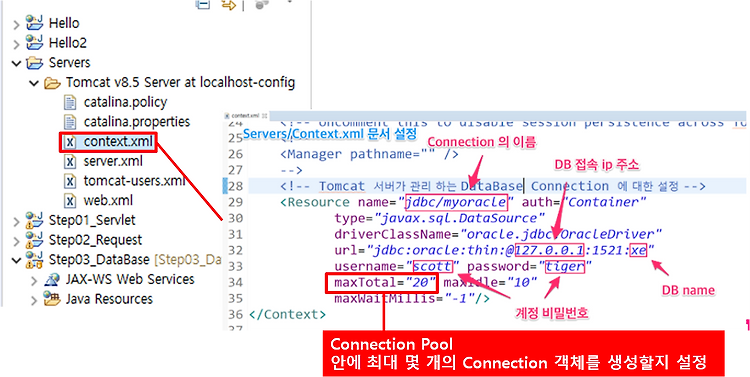
Task: Open server.xml file
Action: 113,162
